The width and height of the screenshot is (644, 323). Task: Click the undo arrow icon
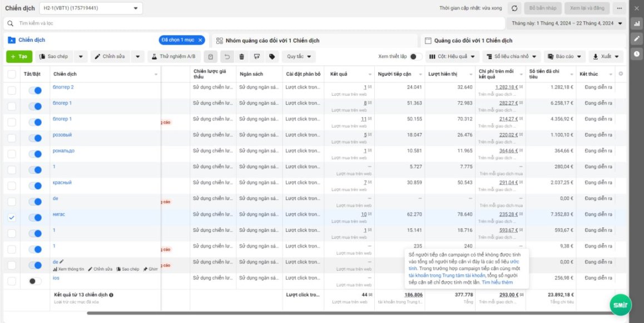click(x=227, y=57)
